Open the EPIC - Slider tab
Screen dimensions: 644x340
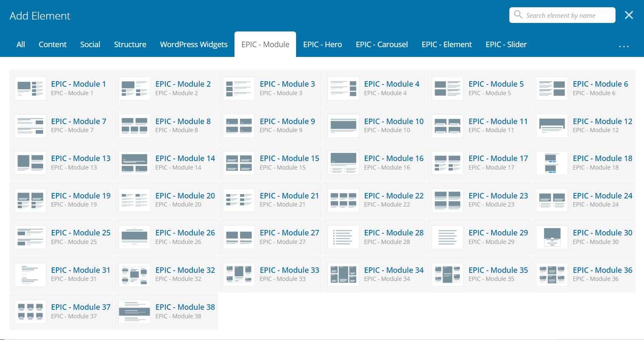(506, 45)
